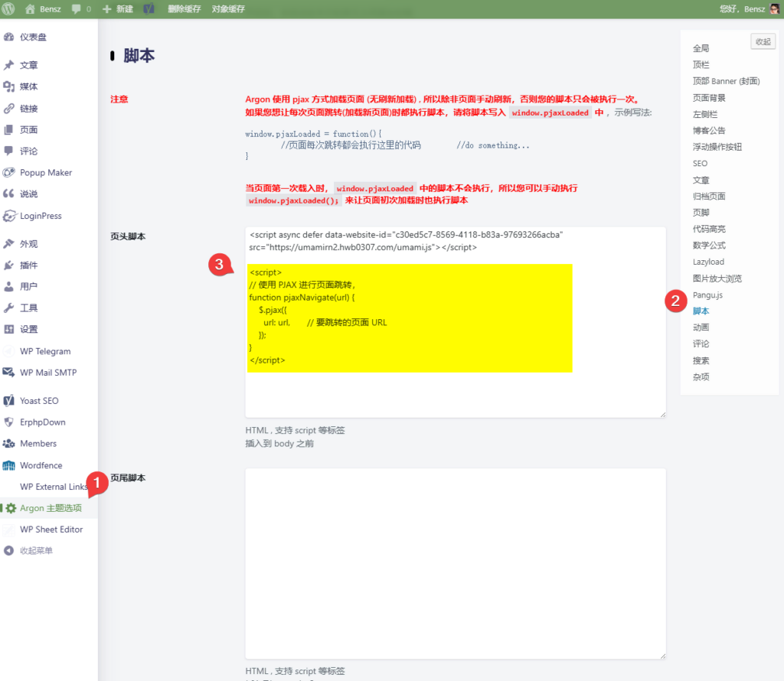Collapse the settings navigation with 收起 button
This screenshot has height=681, width=784.
tap(763, 42)
